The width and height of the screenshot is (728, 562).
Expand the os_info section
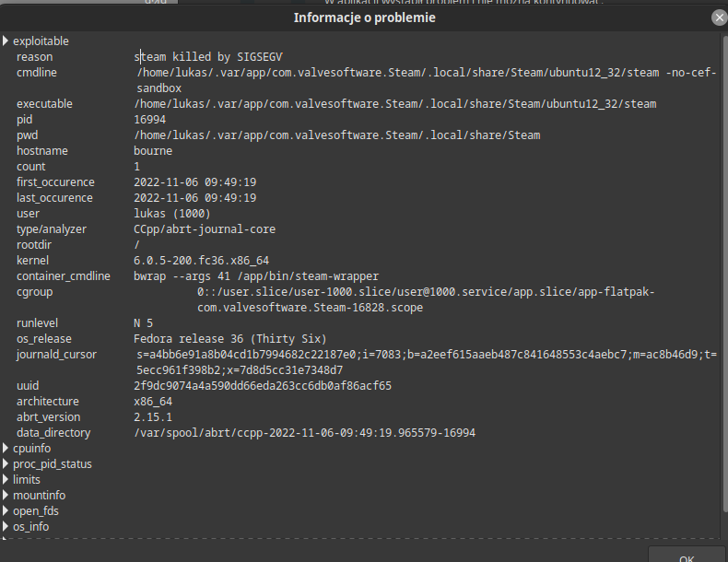[x=6, y=527]
